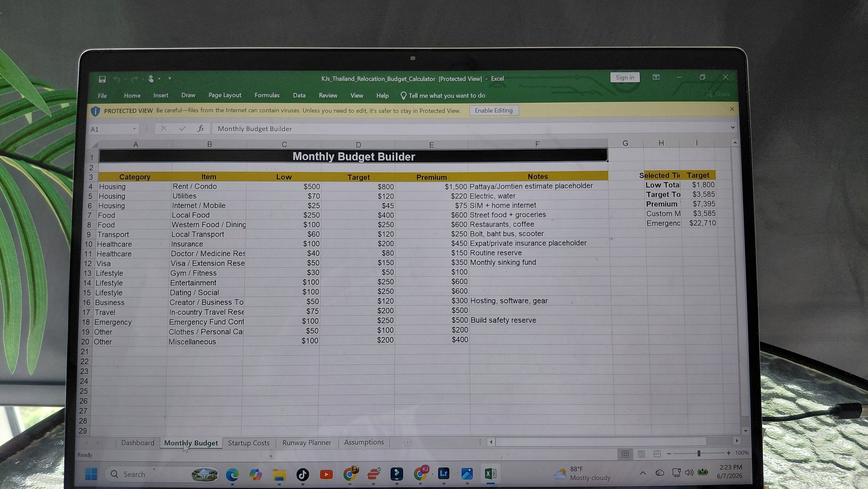Select column C header
The width and height of the screenshot is (868, 489).
pyautogui.click(x=284, y=144)
